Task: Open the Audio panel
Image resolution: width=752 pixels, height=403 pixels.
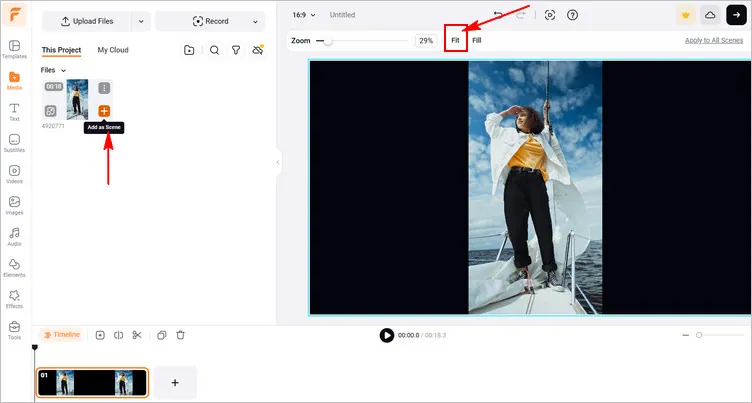Action: click(x=14, y=237)
